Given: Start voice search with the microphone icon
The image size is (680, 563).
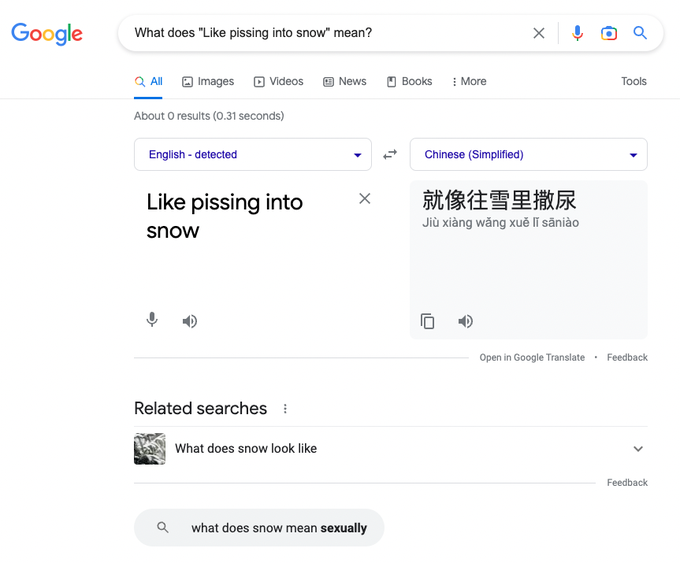Looking at the screenshot, I should pyautogui.click(x=577, y=33).
